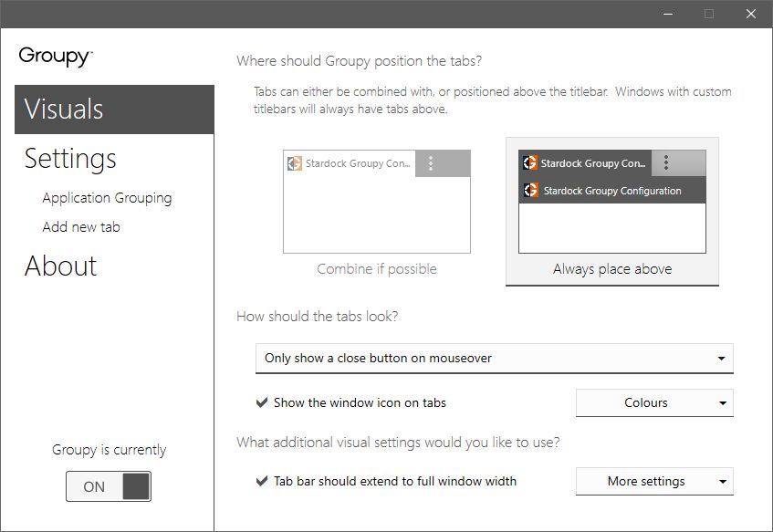
Task: Select the Always place above option
Action: (x=612, y=212)
